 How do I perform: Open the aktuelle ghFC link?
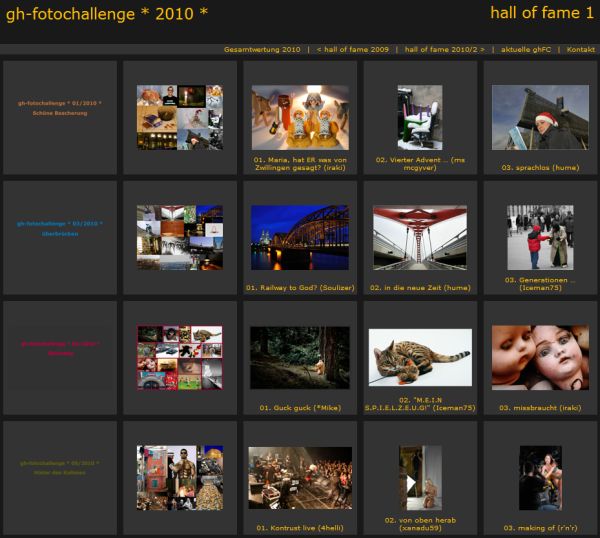[x=525, y=49]
